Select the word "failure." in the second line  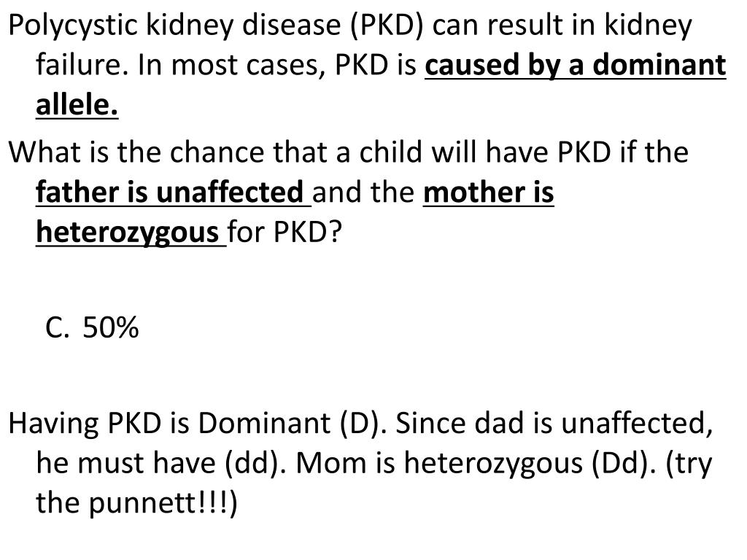(82, 65)
